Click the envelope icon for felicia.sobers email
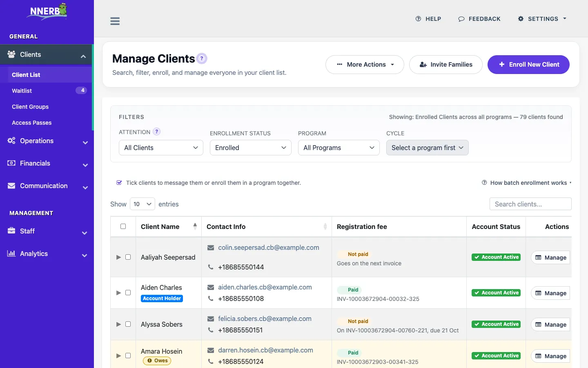This screenshot has width=588, height=368. 211,319
